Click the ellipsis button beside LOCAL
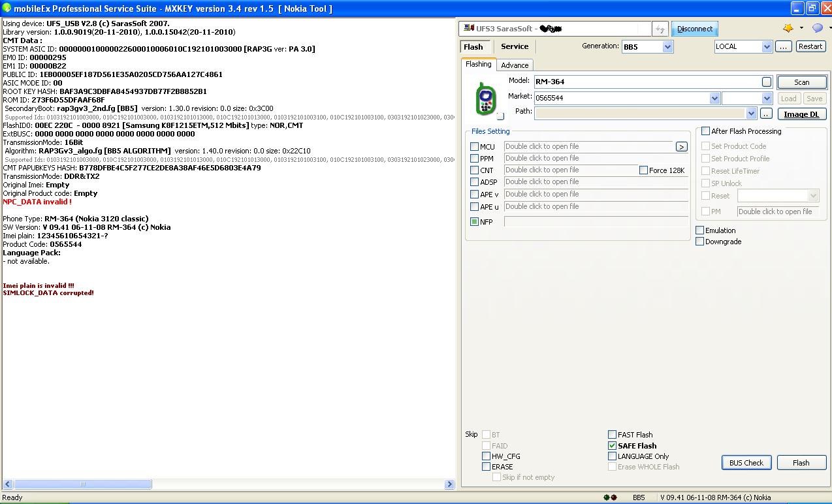The height and width of the screenshot is (504, 832). coord(784,46)
